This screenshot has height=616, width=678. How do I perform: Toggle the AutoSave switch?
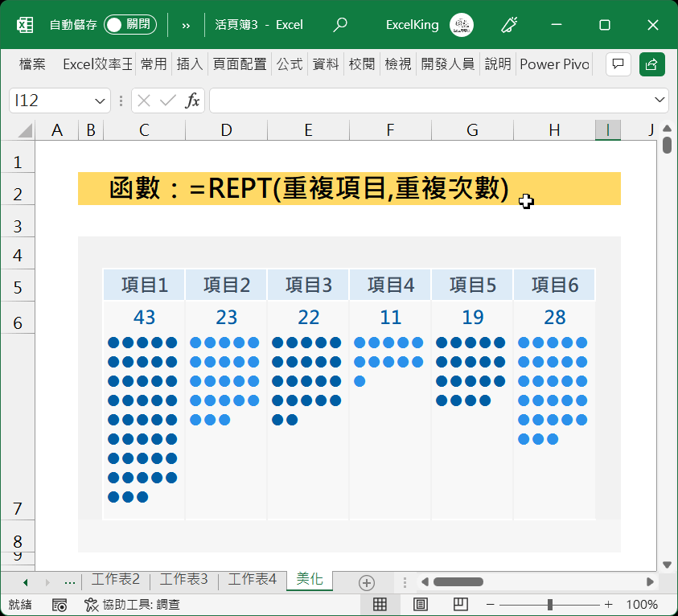[129, 25]
